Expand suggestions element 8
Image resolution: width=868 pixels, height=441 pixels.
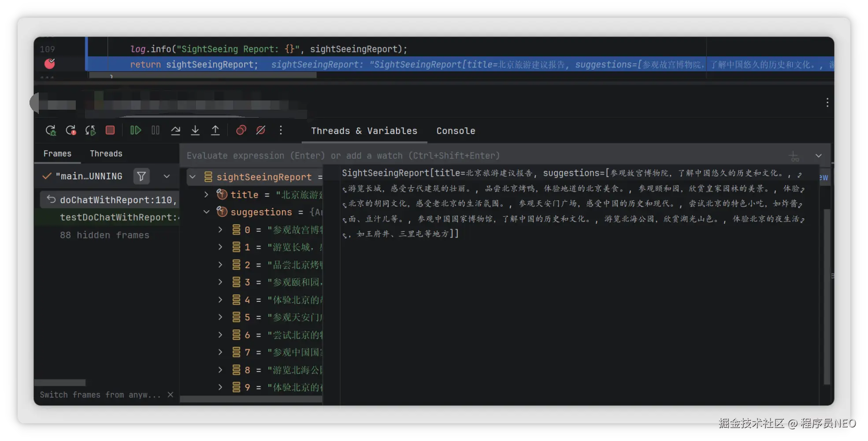220,370
